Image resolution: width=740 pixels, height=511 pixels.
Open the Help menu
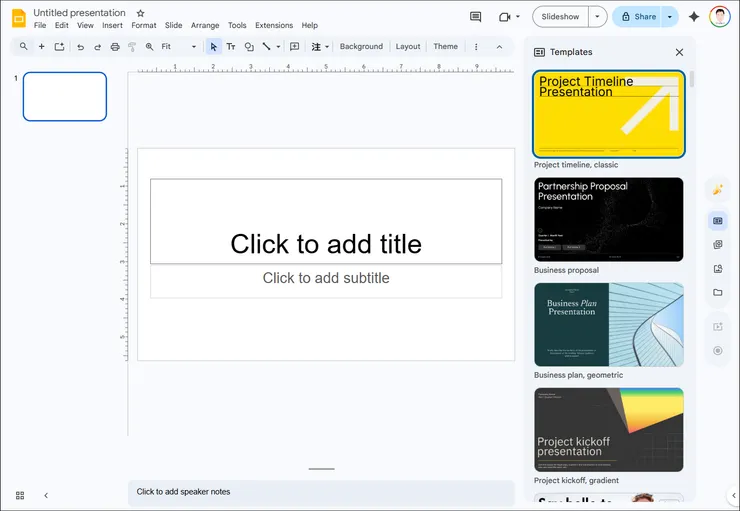[310, 25]
